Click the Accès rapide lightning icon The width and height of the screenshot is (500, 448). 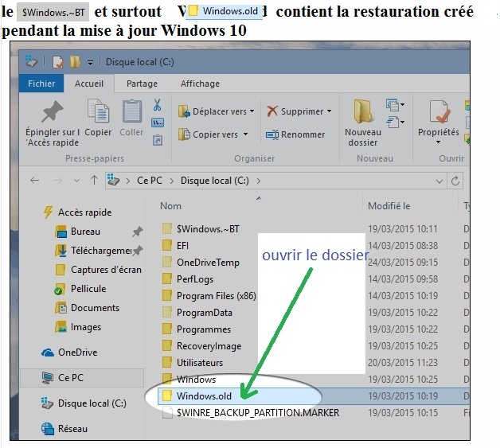[x=48, y=212]
